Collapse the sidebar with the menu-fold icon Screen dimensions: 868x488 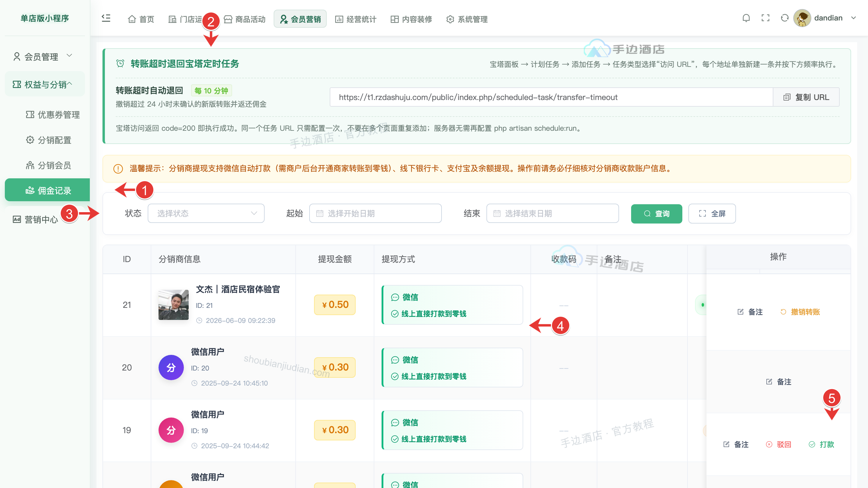point(106,18)
